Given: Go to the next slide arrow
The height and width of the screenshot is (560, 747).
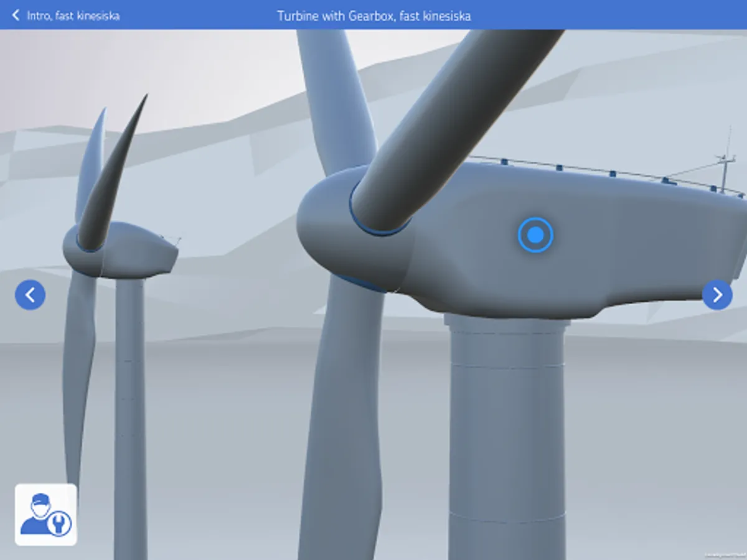Looking at the screenshot, I should [x=717, y=294].
